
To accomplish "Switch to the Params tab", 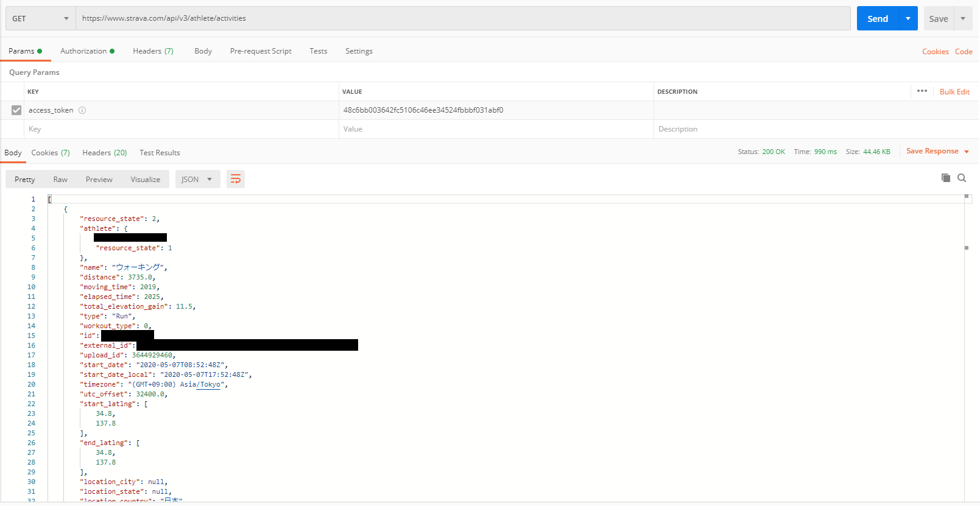I will tap(25, 51).
